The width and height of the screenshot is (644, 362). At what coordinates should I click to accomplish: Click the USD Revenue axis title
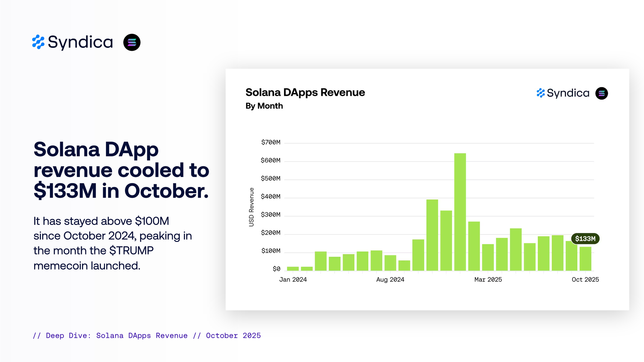(251, 207)
